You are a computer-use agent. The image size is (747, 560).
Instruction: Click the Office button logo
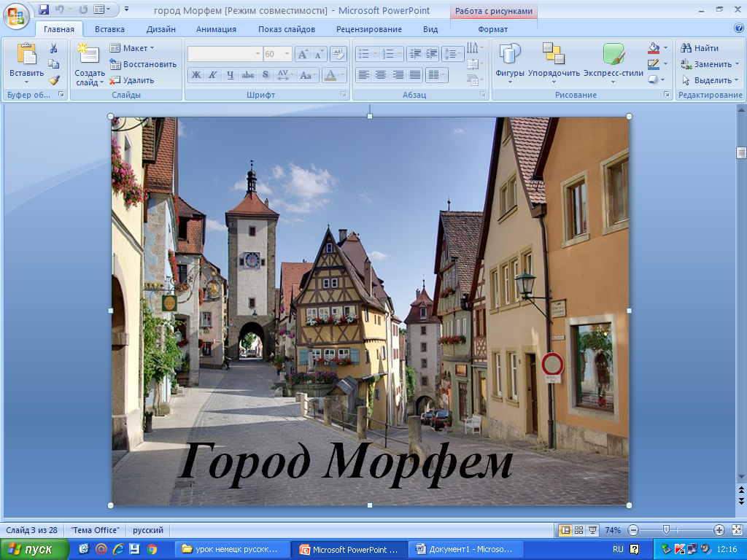pyautogui.click(x=16, y=15)
